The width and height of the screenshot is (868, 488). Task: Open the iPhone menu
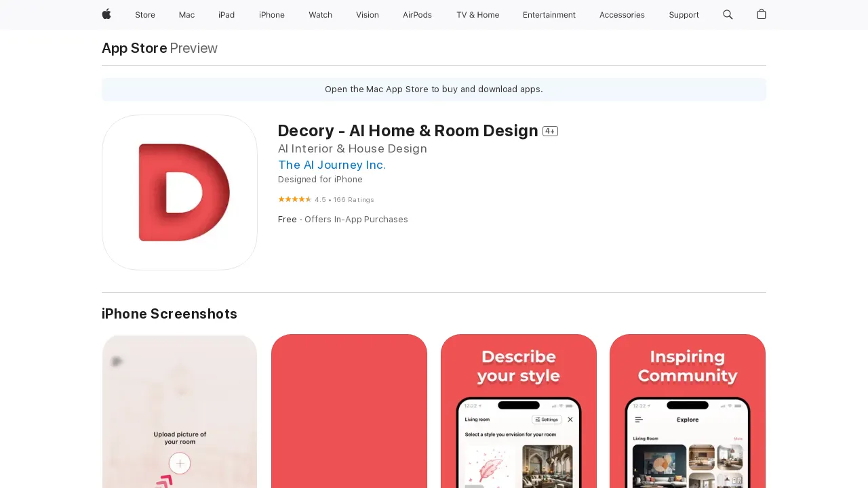(272, 15)
